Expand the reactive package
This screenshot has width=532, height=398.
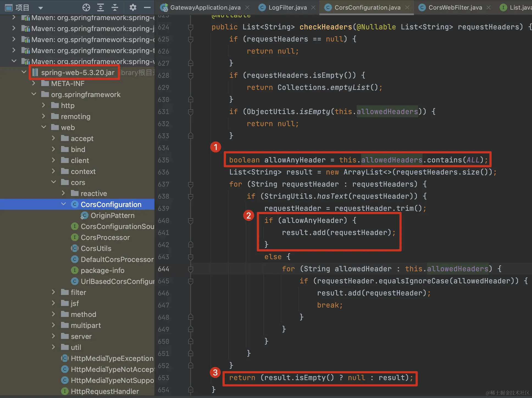click(x=63, y=193)
